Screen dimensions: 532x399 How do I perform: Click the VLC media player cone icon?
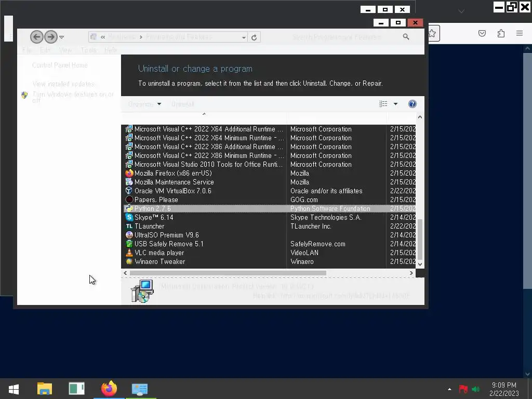point(129,252)
